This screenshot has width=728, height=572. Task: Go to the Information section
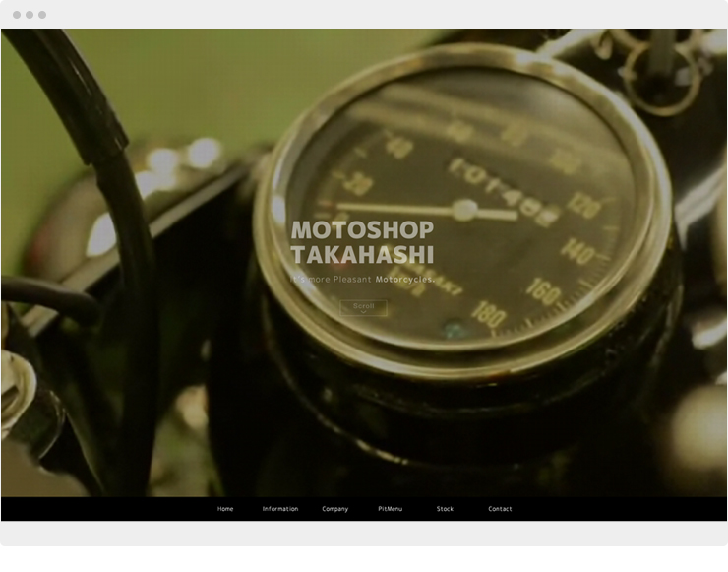[280, 509]
